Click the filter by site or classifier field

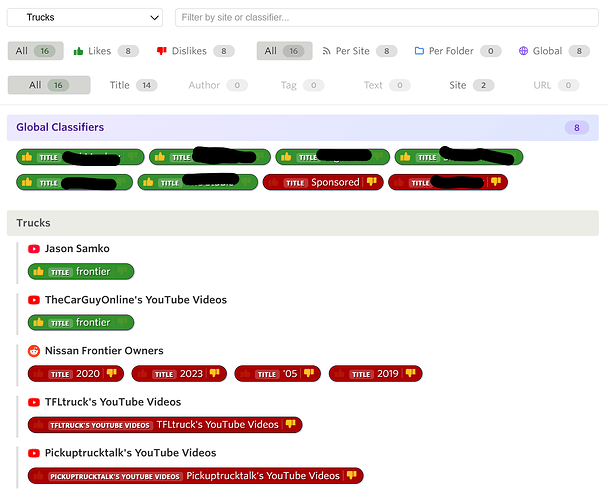(387, 17)
